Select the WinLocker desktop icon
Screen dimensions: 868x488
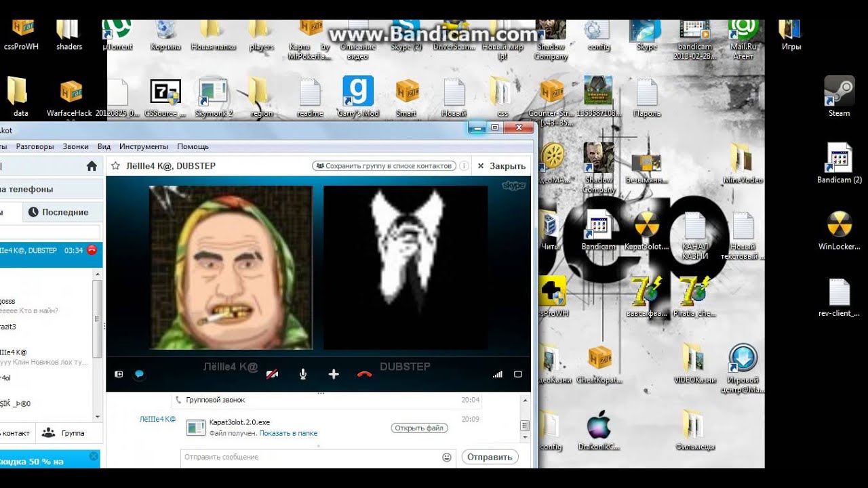point(839,230)
